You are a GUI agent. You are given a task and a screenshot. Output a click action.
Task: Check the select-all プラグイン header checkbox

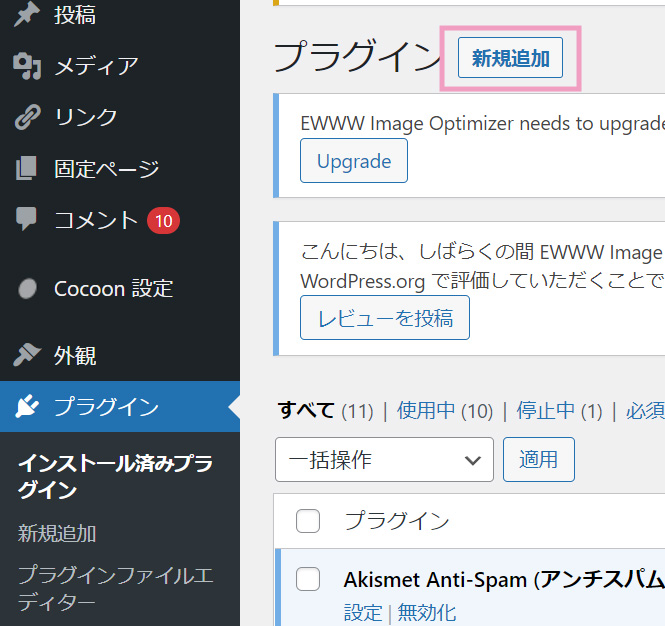[x=308, y=521]
